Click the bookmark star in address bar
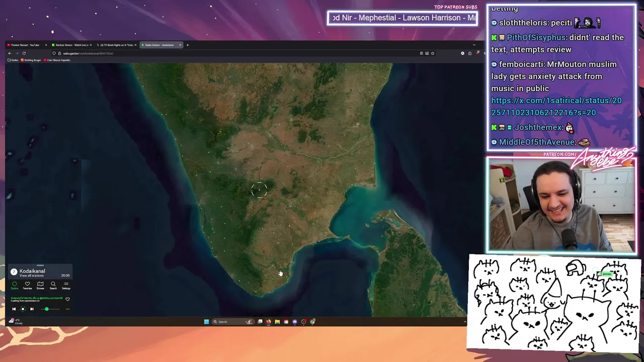This screenshot has height=362, width=644. click(x=433, y=53)
